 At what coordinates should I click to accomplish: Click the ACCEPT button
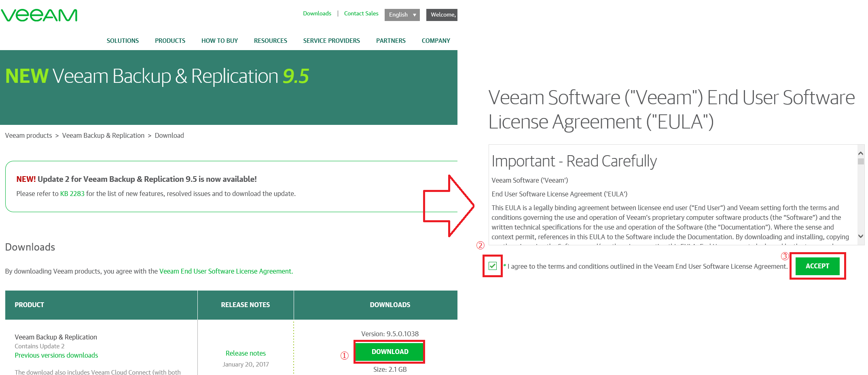(x=817, y=266)
